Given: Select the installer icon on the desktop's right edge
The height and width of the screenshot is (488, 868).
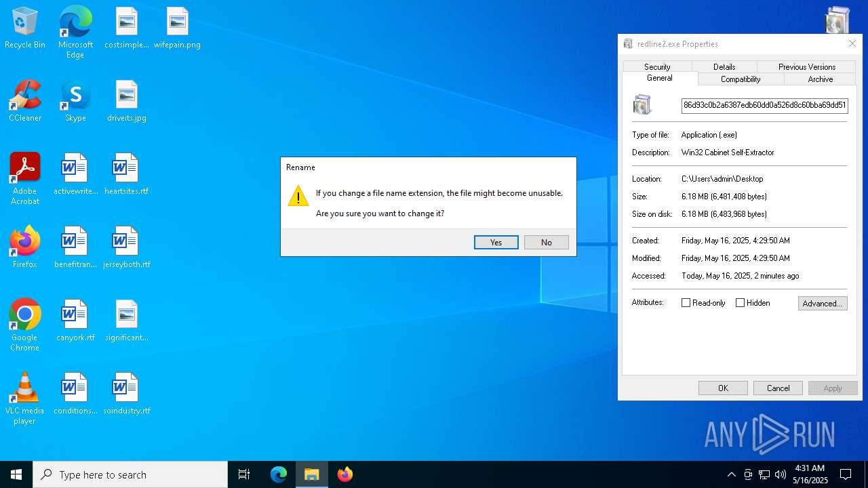Looking at the screenshot, I should pyautogui.click(x=837, y=20).
